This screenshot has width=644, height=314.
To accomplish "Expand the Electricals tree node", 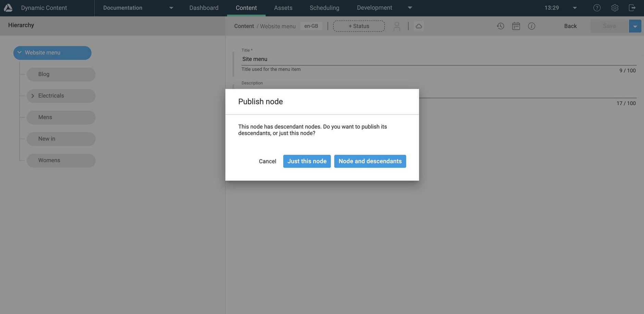I will (33, 96).
